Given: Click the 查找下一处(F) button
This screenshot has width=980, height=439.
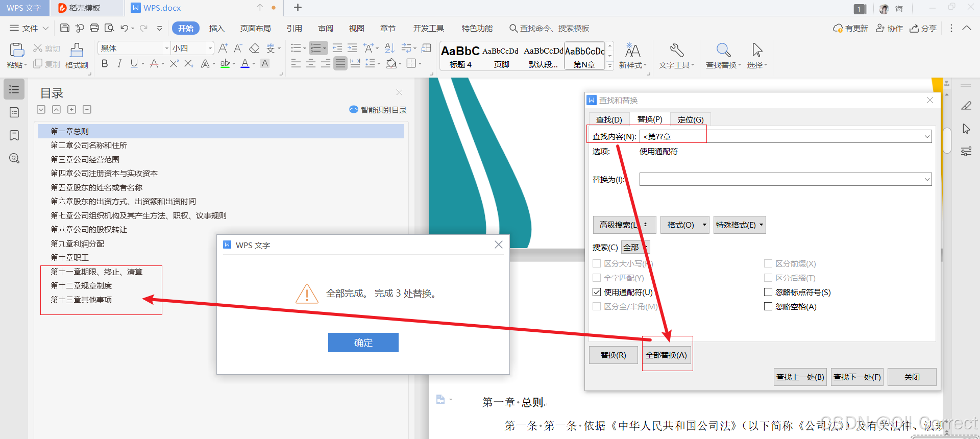Looking at the screenshot, I should [857, 377].
